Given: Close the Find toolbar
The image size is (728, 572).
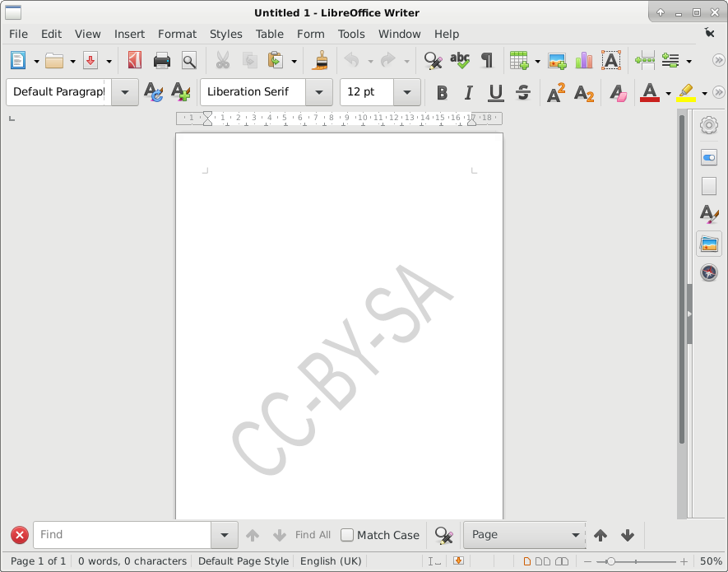Looking at the screenshot, I should point(20,535).
